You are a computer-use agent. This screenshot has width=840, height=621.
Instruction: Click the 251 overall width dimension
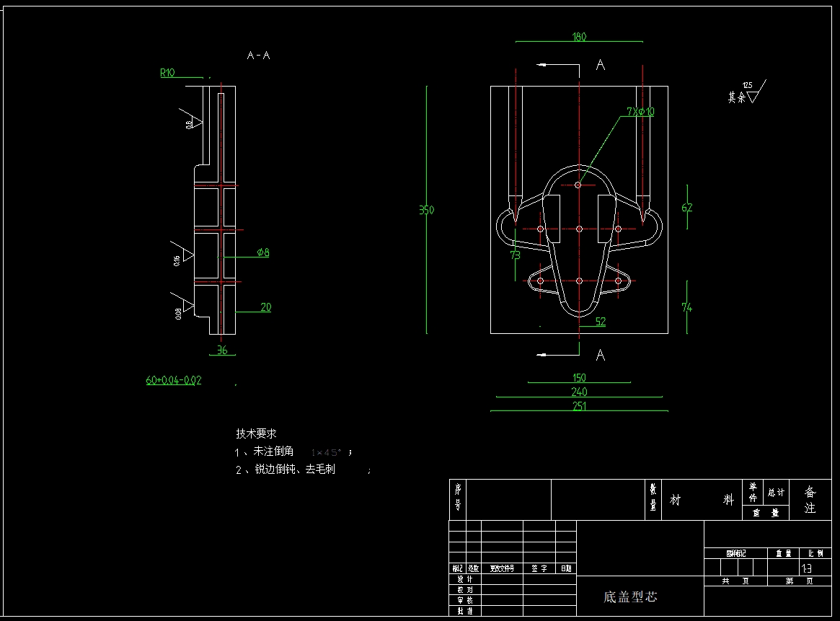click(579, 406)
